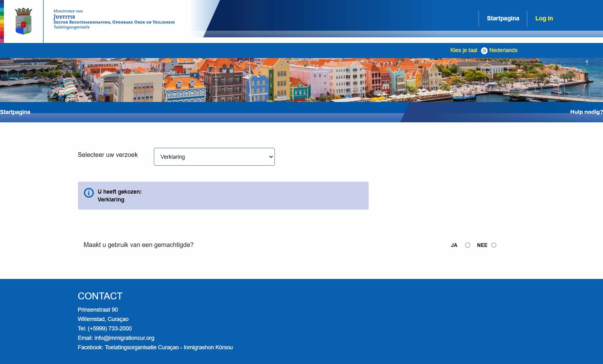Click the Kies je taal label

(x=463, y=50)
